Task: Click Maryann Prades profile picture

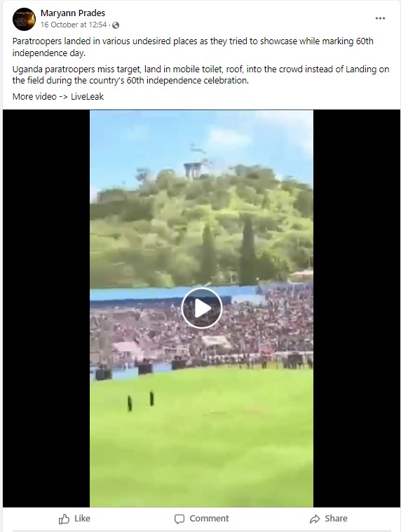Action: click(x=24, y=19)
